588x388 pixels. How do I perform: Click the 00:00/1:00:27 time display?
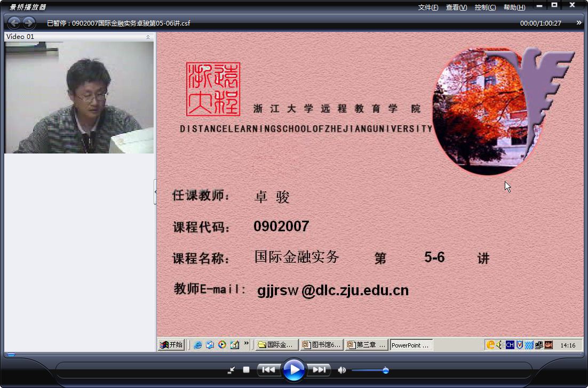541,23
